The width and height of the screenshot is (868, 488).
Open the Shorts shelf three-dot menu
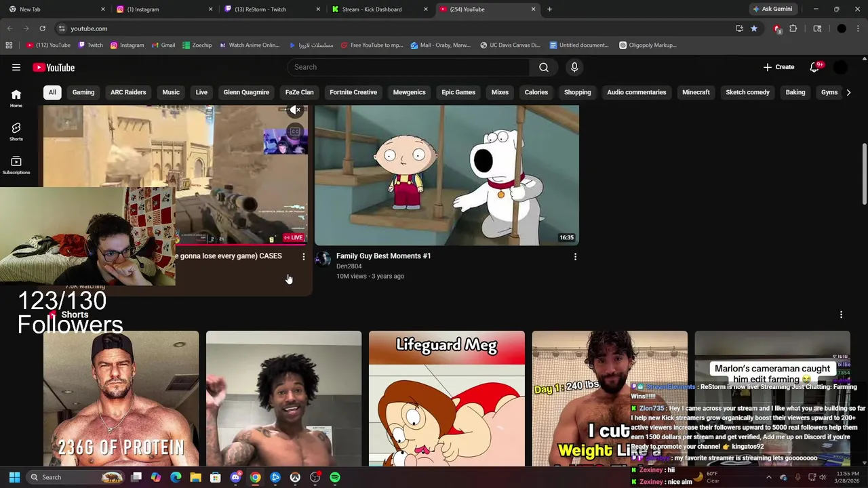point(841,314)
